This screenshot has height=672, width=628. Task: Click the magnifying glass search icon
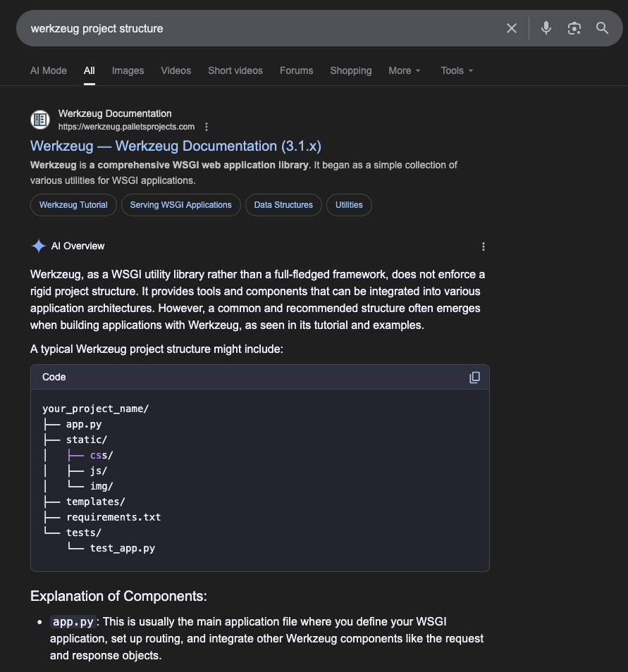pyautogui.click(x=602, y=28)
